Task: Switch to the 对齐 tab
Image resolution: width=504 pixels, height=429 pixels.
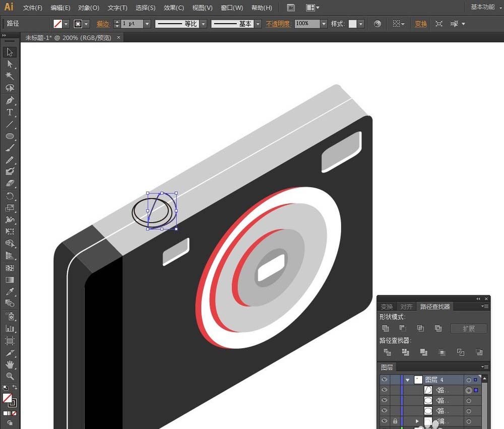Action: click(406, 307)
